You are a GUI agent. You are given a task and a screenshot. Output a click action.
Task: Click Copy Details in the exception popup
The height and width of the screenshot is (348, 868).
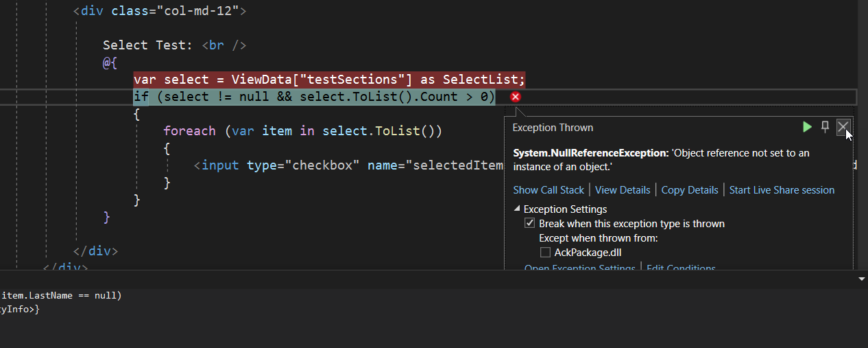point(690,190)
